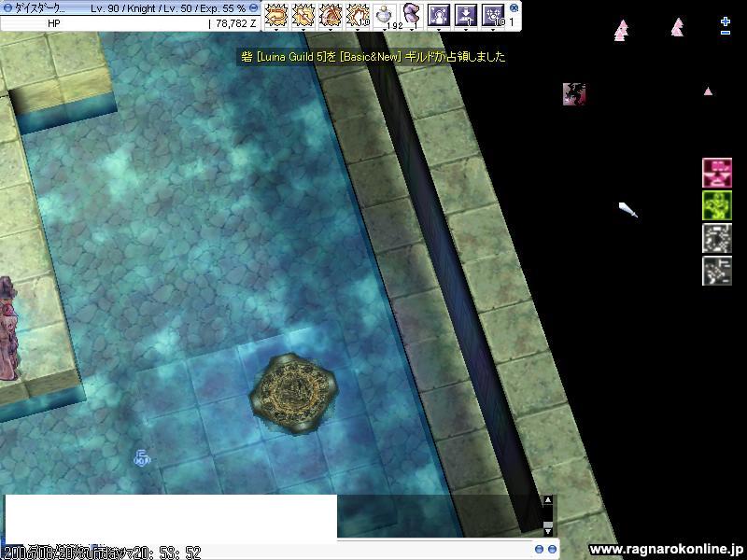
Task: Click inside the white chat log box
Action: pyautogui.click(x=171, y=517)
